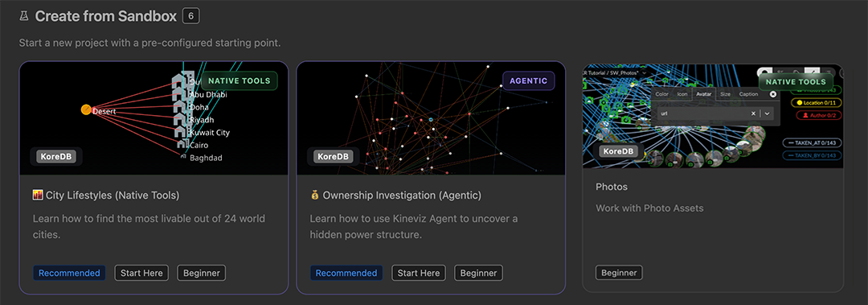Click the money bag emoji before Ownership Investigation
Screen dimensions: 868x305
pyautogui.click(x=314, y=196)
